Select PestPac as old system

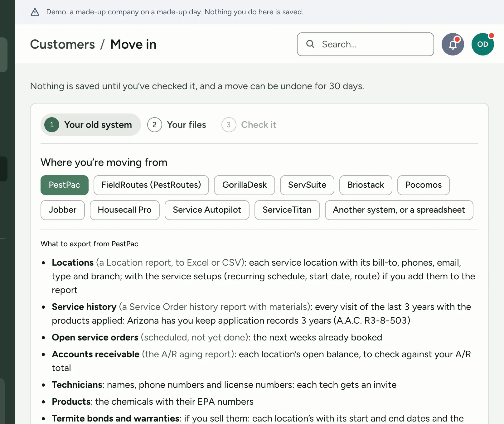(65, 185)
